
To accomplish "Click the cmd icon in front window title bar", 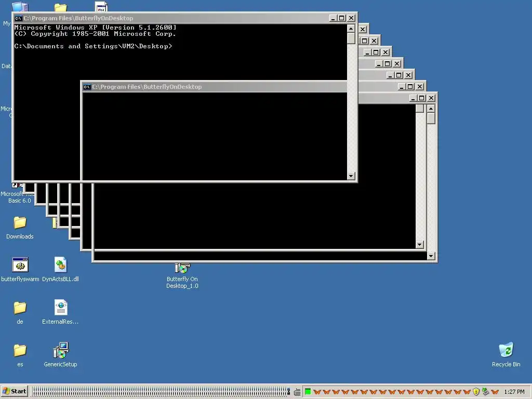I will tap(18, 18).
